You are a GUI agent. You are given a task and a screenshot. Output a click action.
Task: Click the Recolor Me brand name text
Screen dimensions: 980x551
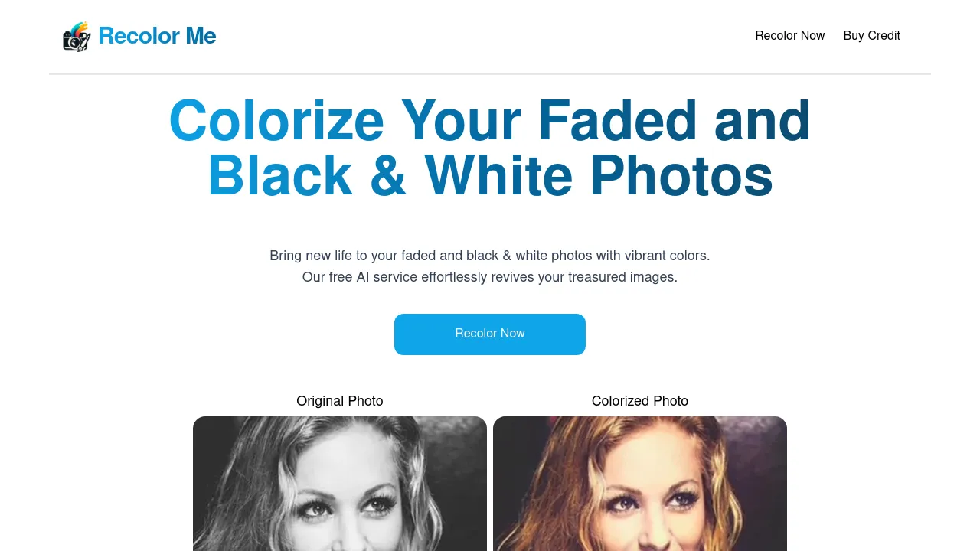click(x=157, y=36)
